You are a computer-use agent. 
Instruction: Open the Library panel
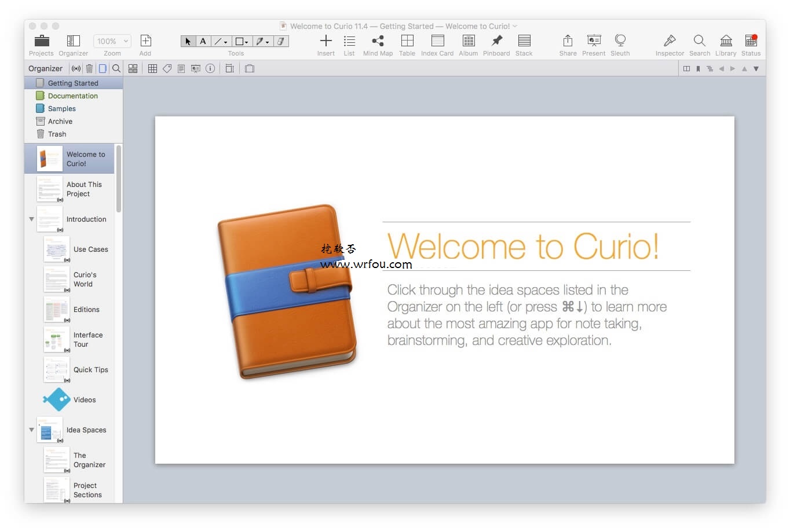point(726,41)
